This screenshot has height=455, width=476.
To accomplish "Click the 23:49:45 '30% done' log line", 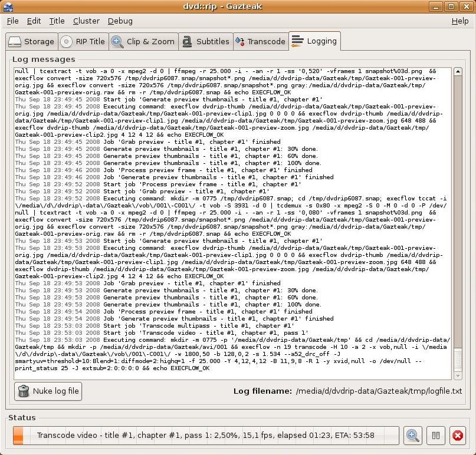I will click(166, 149).
